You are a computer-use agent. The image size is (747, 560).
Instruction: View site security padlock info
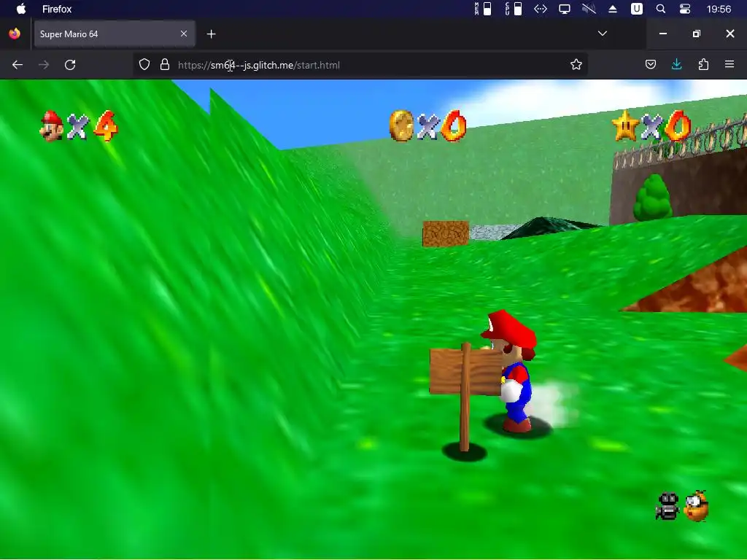165,64
